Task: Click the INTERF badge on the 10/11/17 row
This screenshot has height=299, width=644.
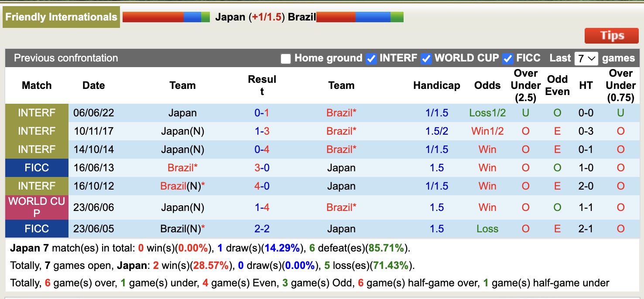Action: [37, 131]
